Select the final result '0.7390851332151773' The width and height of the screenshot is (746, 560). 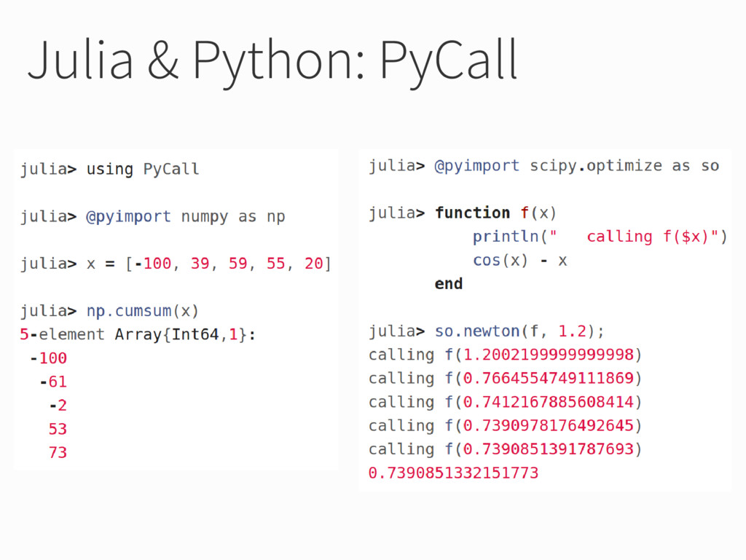click(454, 473)
